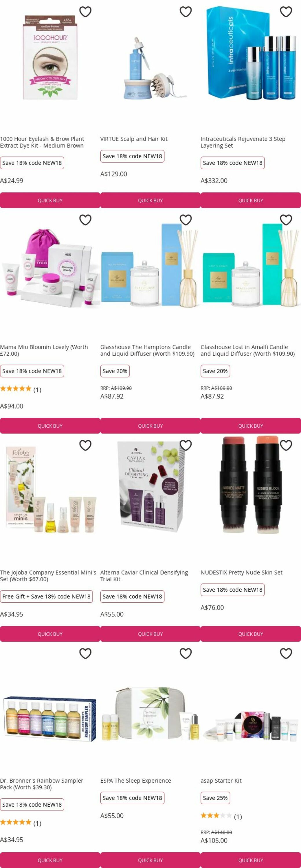
Task: Click wishlist heart on Intraceuticals Rejuvenate set
Action: (286, 12)
